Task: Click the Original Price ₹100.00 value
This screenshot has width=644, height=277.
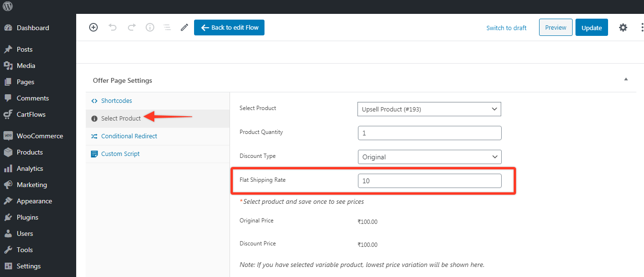Action: 368,222
